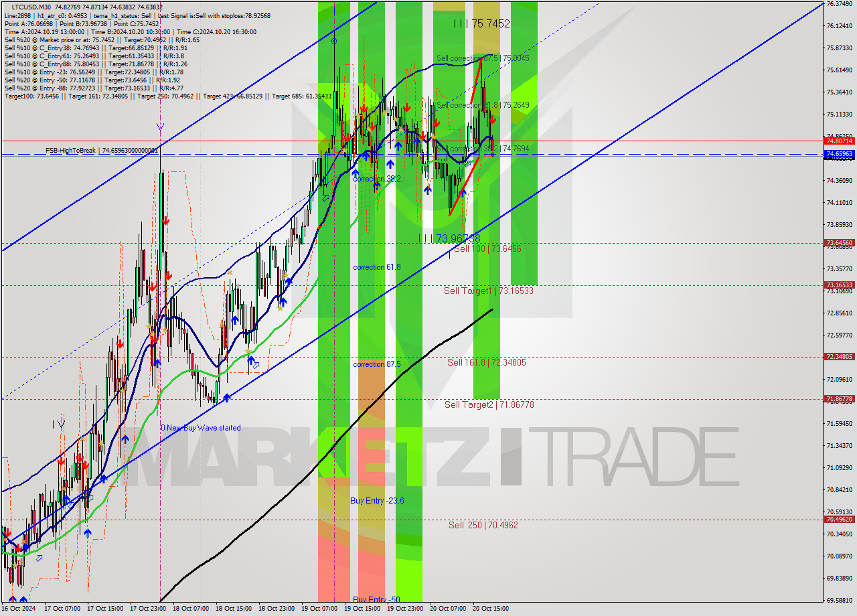857x616 pixels.
Task: Select the 'Sell 161.8 | 72.34805' label
Action: click(x=487, y=362)
